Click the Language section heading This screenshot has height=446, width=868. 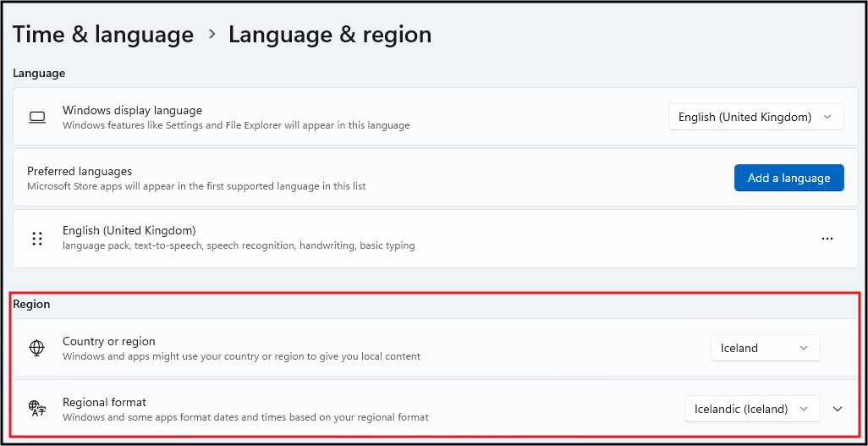click(39, 74)
